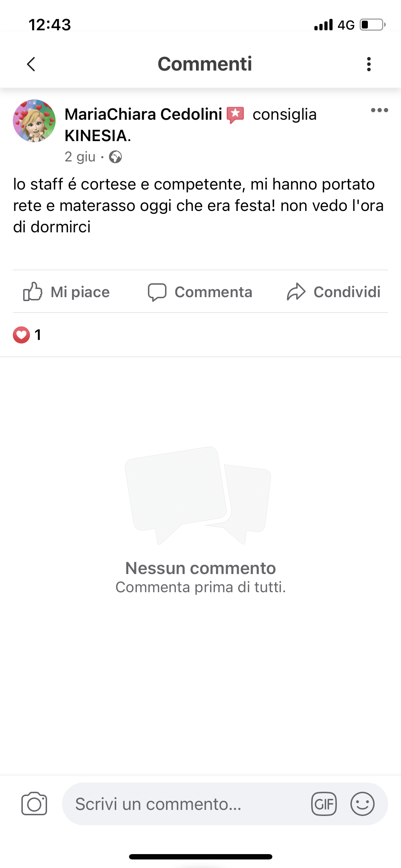The width and height of the screenshot is (401, 868).
Task: Tap the back arrow in header
Action: [x=31, y=64]
